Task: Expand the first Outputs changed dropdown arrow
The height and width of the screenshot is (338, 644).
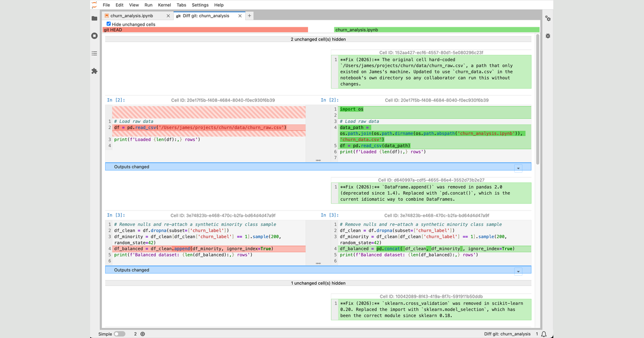Action: pos(518,167)
